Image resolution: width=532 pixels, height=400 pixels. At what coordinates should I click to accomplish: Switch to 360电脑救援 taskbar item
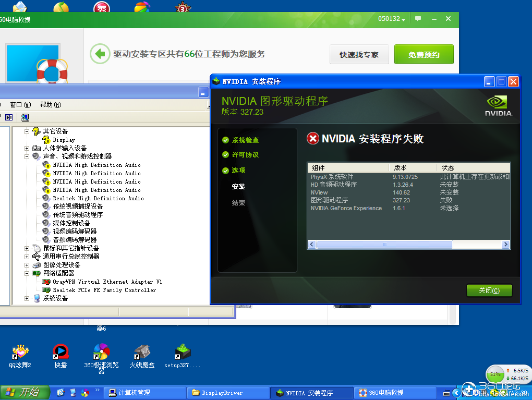coord(395,393)
